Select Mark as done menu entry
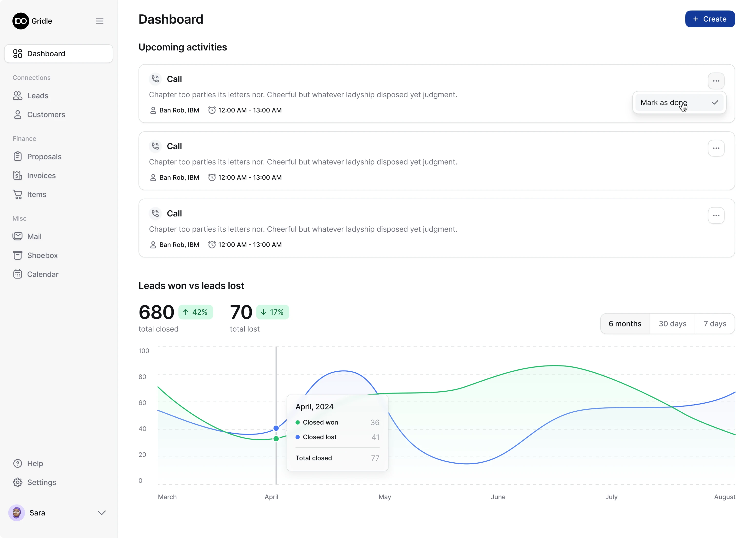Viewport: 756px width, 538px height. coord(679,102)
